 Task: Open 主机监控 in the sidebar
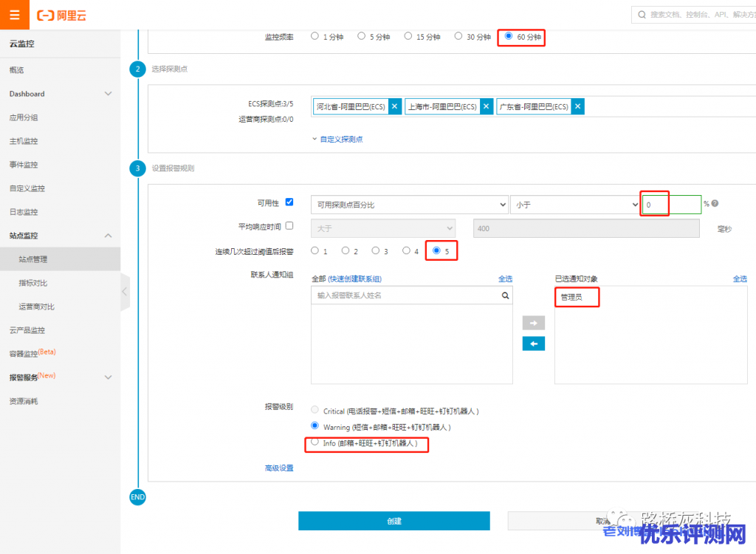tap(24, 141)
